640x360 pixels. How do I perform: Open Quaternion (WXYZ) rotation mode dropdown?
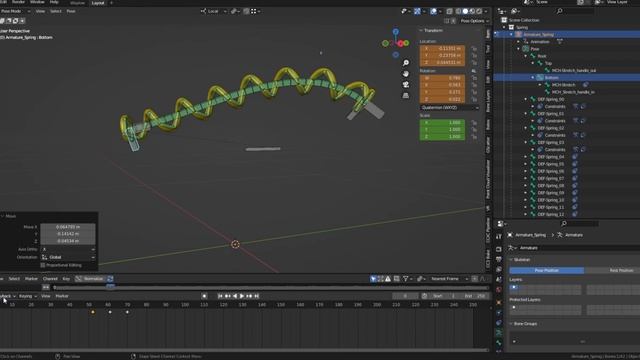click(449, 107)
